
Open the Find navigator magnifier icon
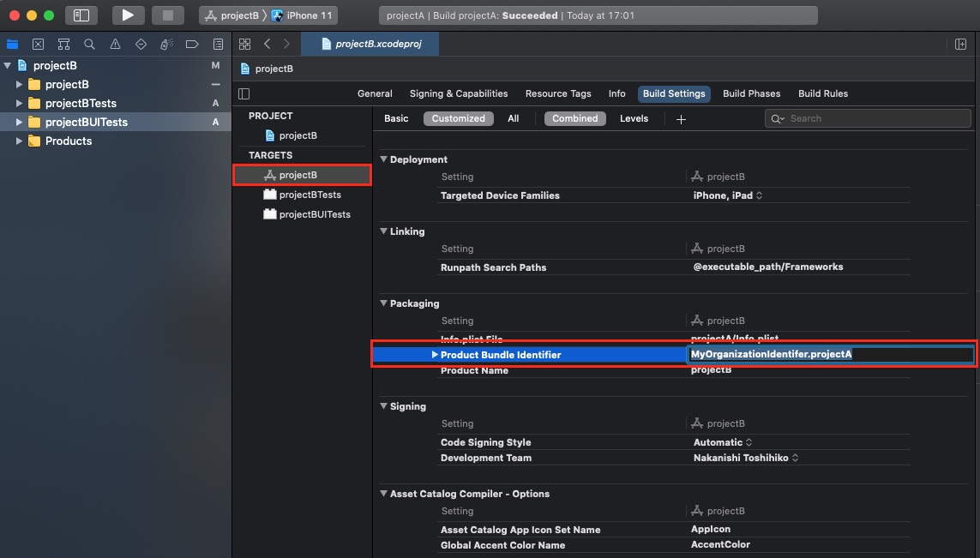tap(89, 44)
